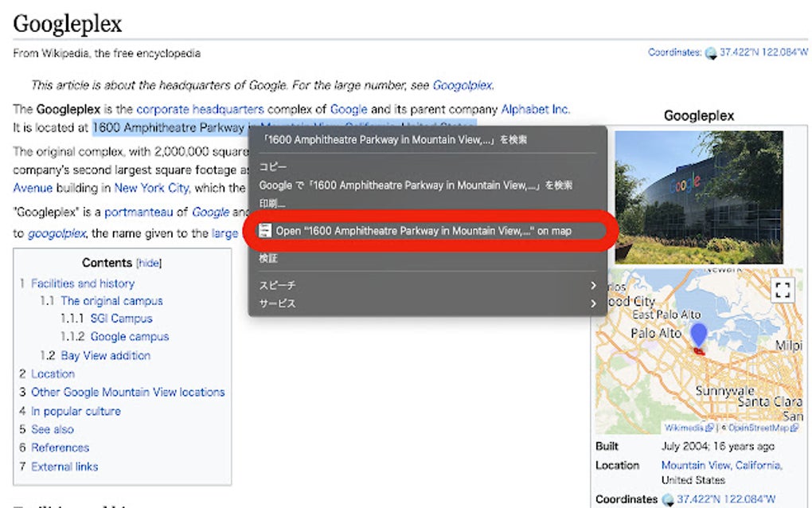Viewport: 812px width, 508px height.
Task: Click the fullscreen icon on the map
Action: [x=783, y=290]
